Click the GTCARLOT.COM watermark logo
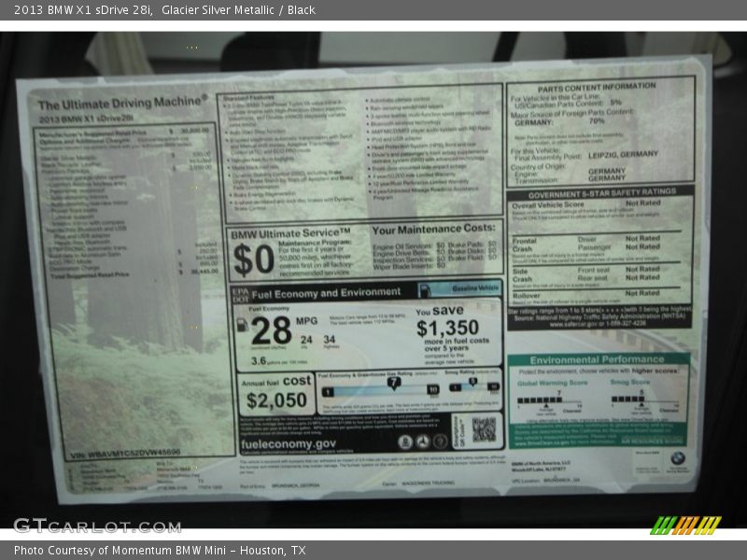The height and width of the screenshot is (560, 747). pyautogui.click(x=96, y=525)
